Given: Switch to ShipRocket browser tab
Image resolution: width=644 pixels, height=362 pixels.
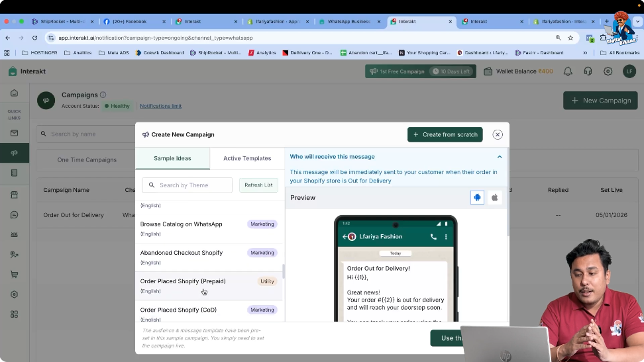Looking at the screenshot, I should (x=62, y=21).
